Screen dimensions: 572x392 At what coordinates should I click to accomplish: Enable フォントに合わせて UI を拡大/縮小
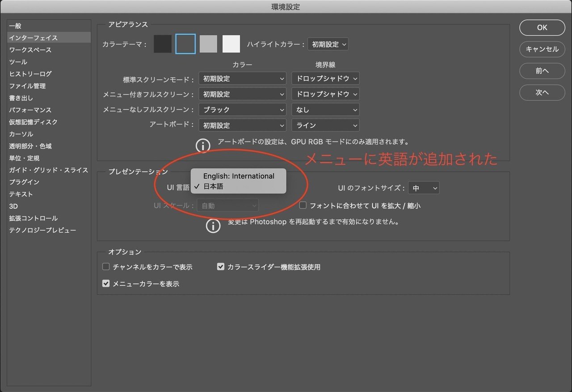[303, 205]
